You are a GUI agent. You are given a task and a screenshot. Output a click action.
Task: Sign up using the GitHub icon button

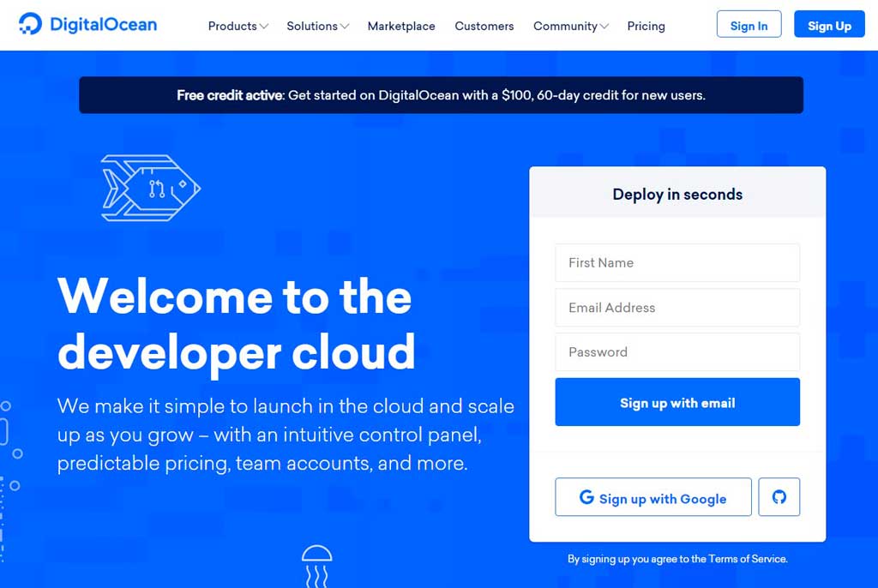coord(779,497)
